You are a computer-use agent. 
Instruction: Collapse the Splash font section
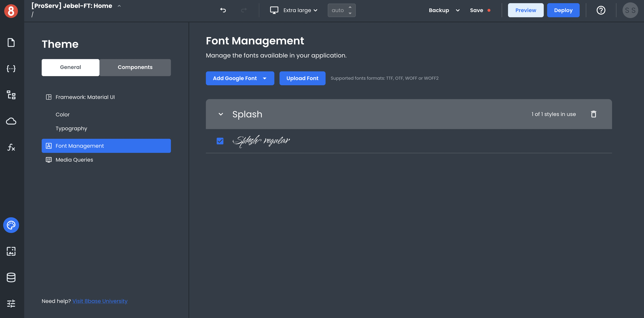coord(221,114)
